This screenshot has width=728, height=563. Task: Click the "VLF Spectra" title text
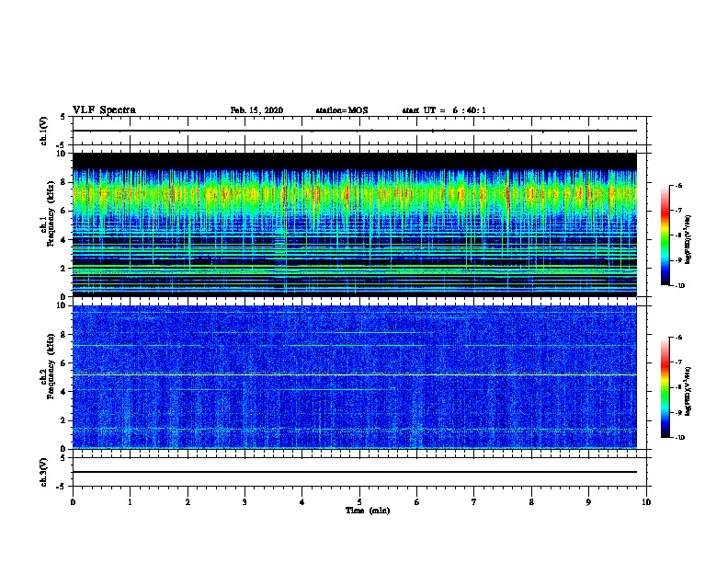[104, 110]
